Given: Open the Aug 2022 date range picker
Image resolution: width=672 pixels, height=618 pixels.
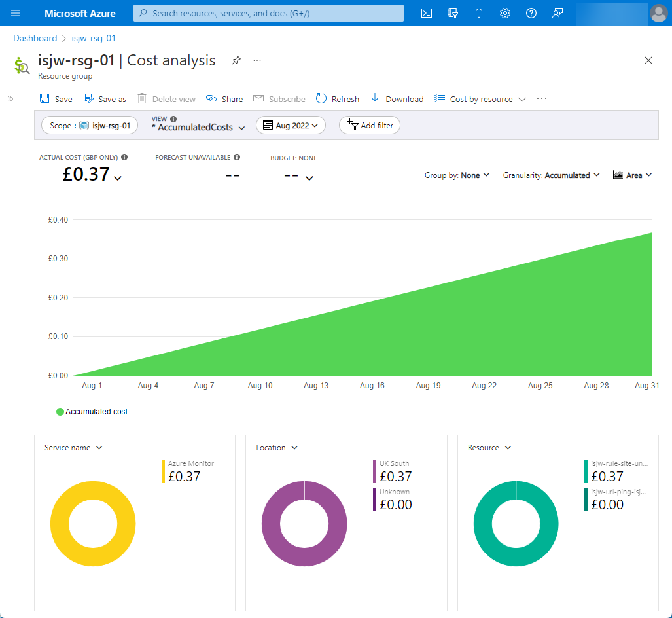Looking at the screenshot, I should [291, 125].
